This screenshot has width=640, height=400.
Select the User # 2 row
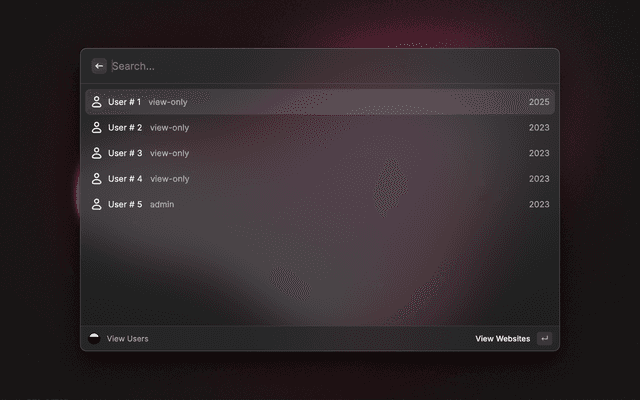click(x=320, y=128)
